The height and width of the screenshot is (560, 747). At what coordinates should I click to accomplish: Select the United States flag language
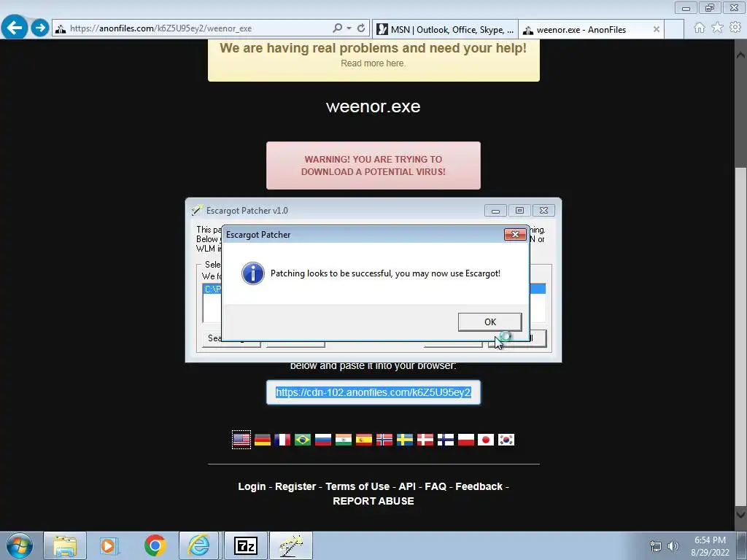click(x=241, y=440)
